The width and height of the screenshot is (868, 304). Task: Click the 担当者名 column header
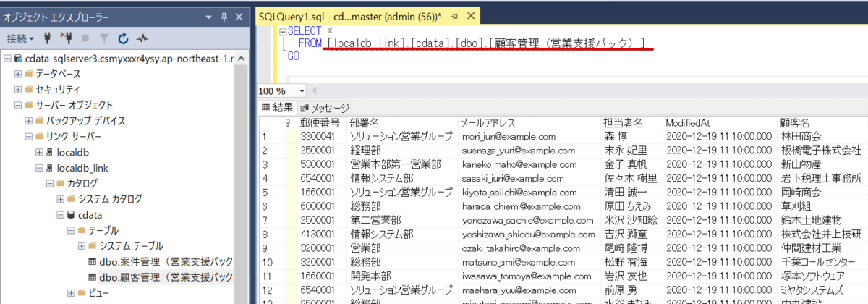tap(632, 123)
